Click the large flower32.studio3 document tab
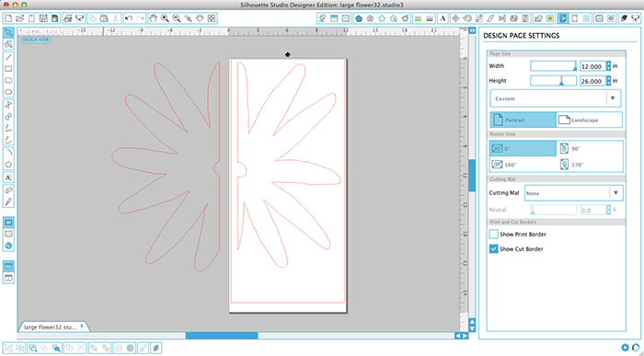Image resolution: width=644 pixels, height=356 pixels. point(52,327)
